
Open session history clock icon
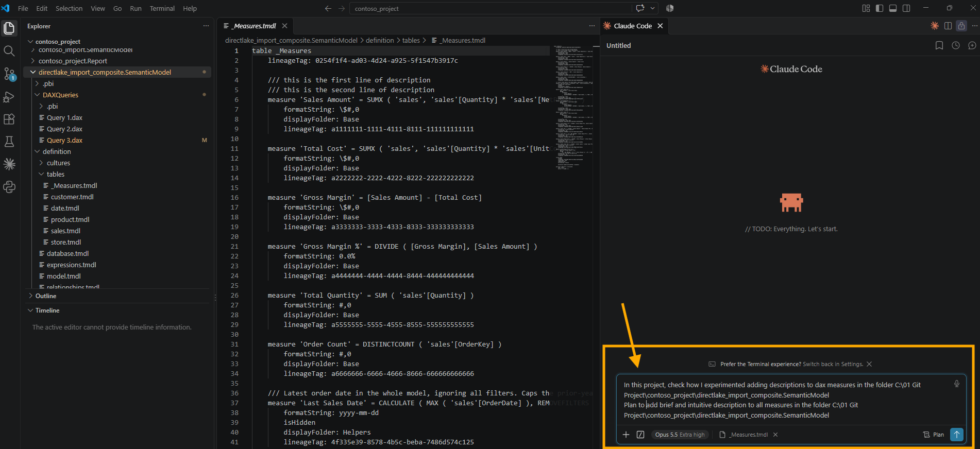(x=956, y=45)
